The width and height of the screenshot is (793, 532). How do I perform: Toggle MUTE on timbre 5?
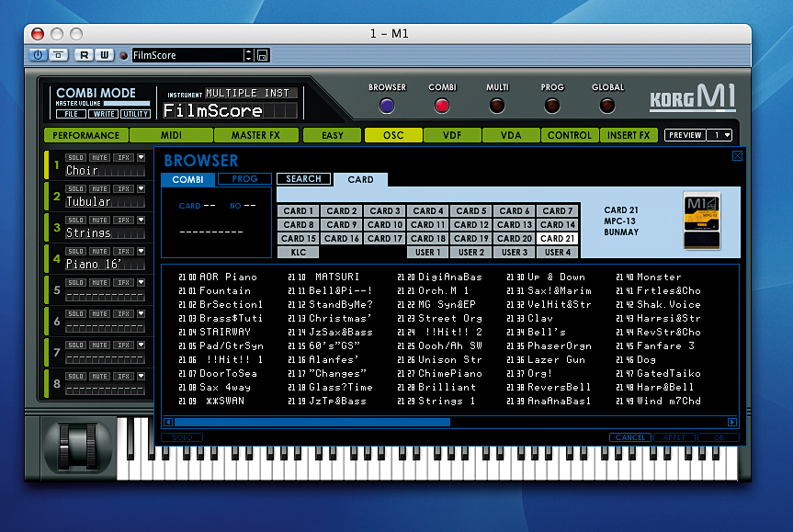click(99, 283)
